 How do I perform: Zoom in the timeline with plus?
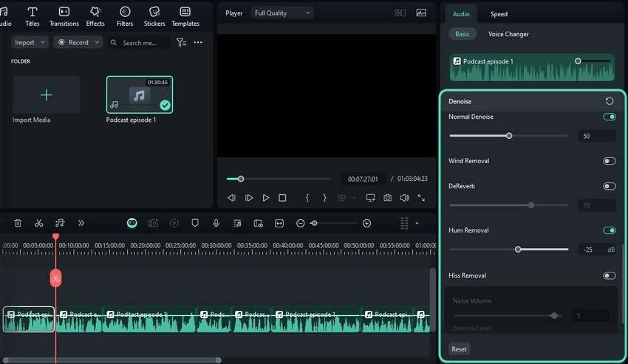(x=366, y=224)
